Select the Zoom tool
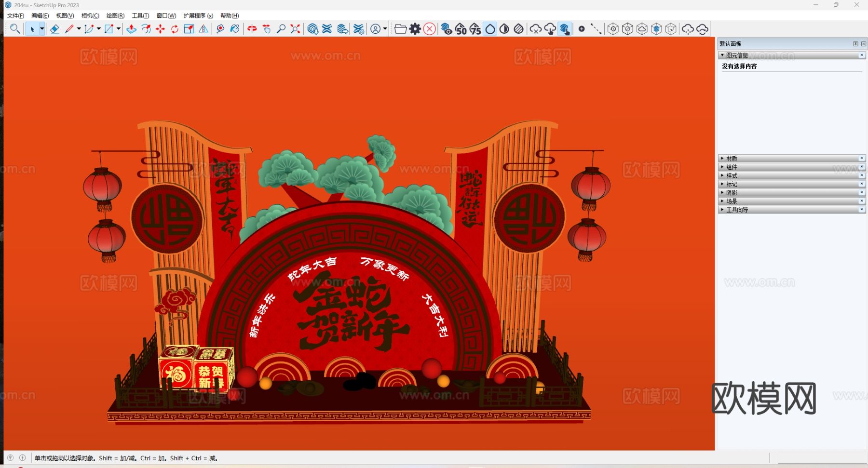The height and width of the screenshot is (468, 868). (x=281, y=29)
